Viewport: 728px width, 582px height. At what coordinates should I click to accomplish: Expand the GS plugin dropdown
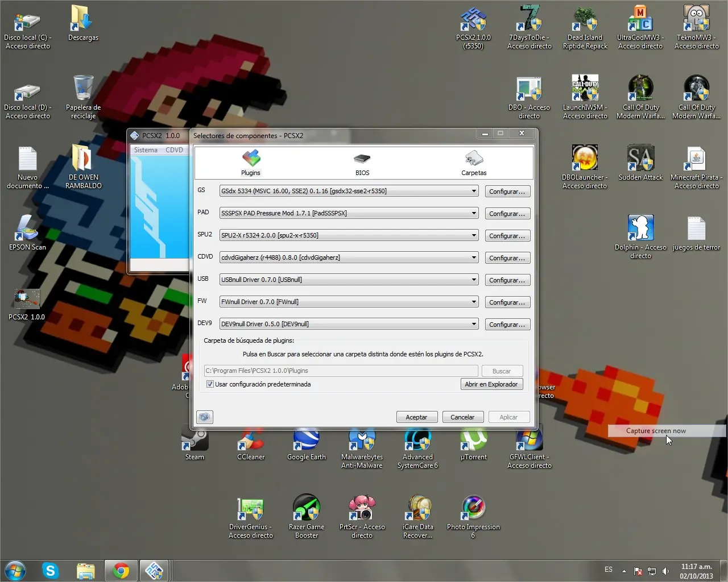pyautogui.click(x=349, y=191)
